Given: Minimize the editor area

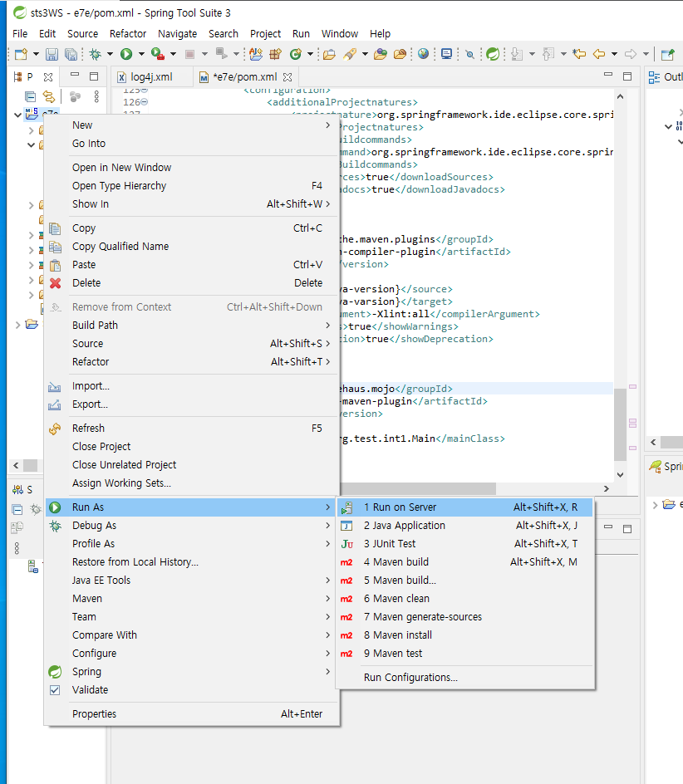Looking at the screenshot, I should tap(608, 75).
